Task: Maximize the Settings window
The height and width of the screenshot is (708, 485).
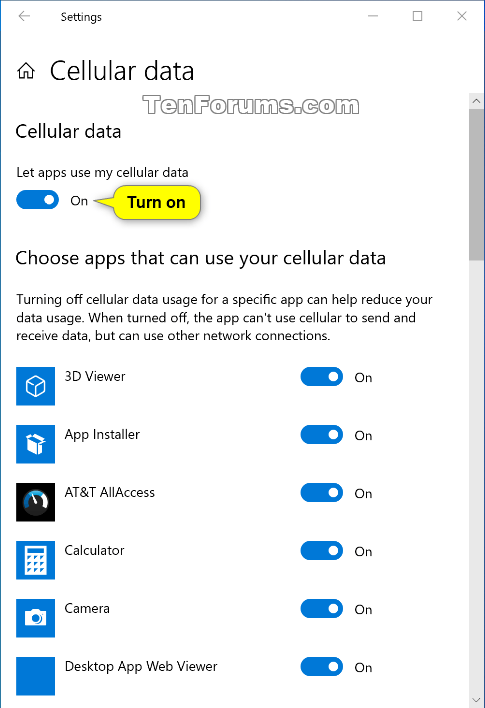Action: (x=418, y=16)
